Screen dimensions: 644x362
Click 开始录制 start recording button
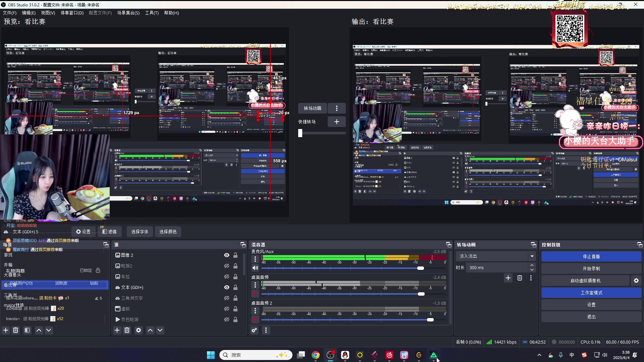tap(591, 268)
